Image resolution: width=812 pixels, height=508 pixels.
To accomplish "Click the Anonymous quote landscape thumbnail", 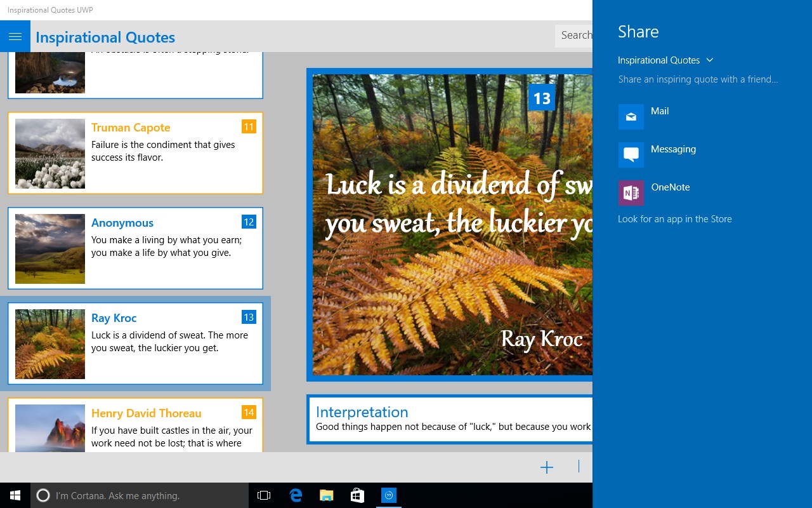I will click(49, 248).
